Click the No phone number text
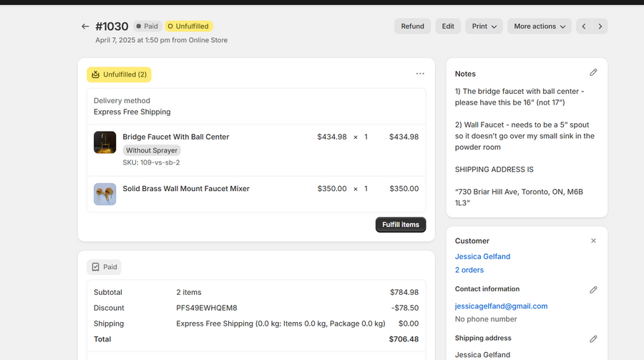 coord(485,319)
